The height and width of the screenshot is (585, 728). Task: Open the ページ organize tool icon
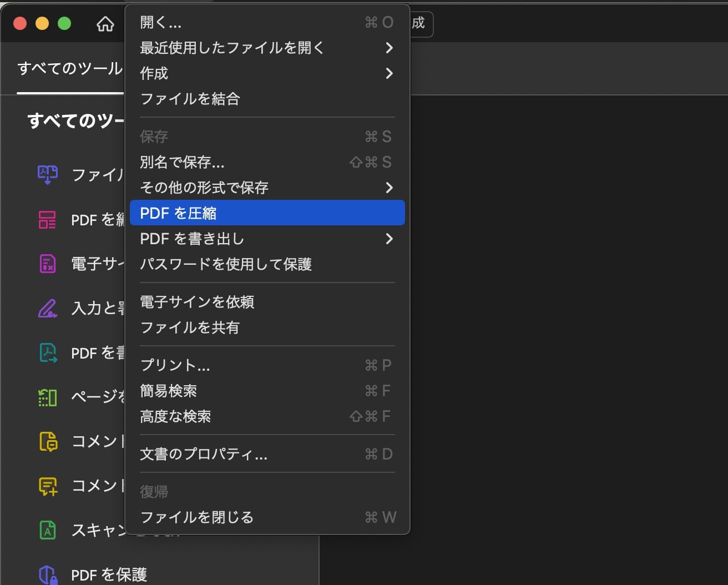(48, 397)
